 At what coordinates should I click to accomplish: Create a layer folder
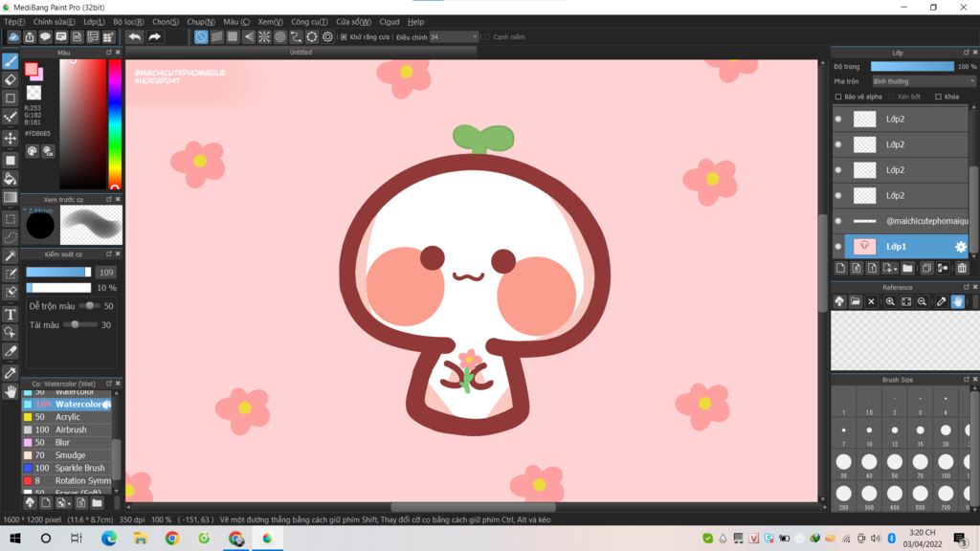pos(907,268)
